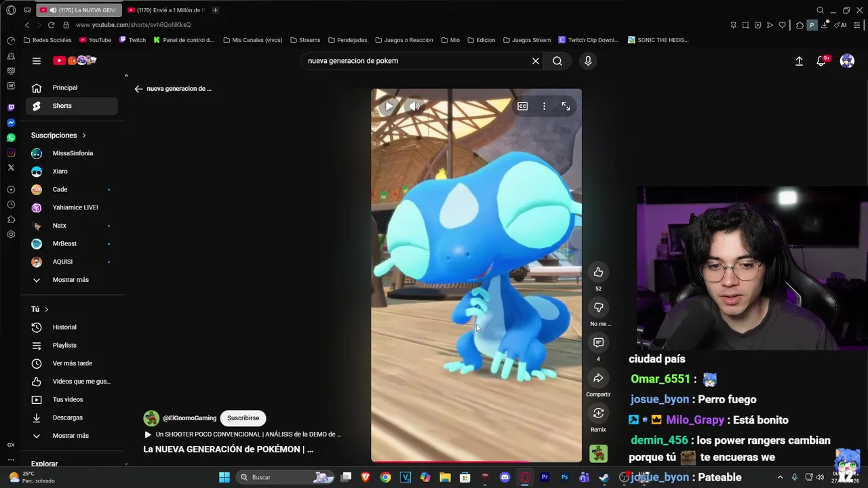Enter fullscreen on the Short
The image size is (868, 488).
click(x=566, y=106)
